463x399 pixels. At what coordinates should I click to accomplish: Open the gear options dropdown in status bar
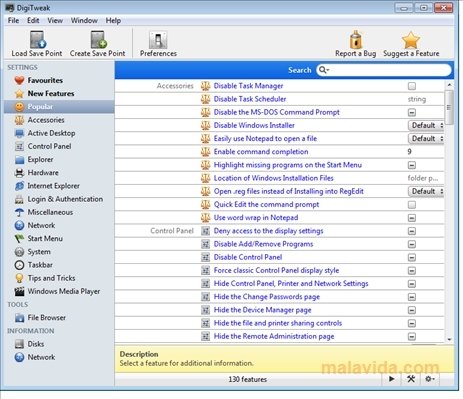point(429,379)
